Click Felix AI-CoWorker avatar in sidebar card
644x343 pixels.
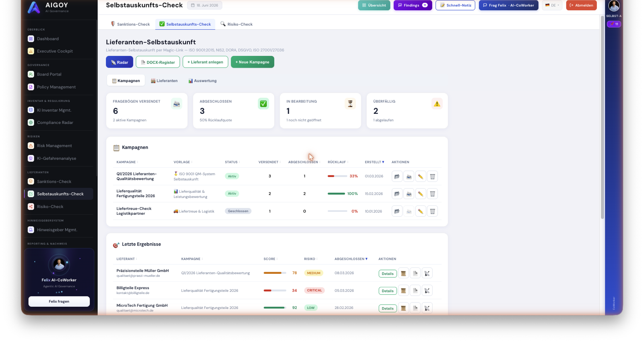click(59, 264)
